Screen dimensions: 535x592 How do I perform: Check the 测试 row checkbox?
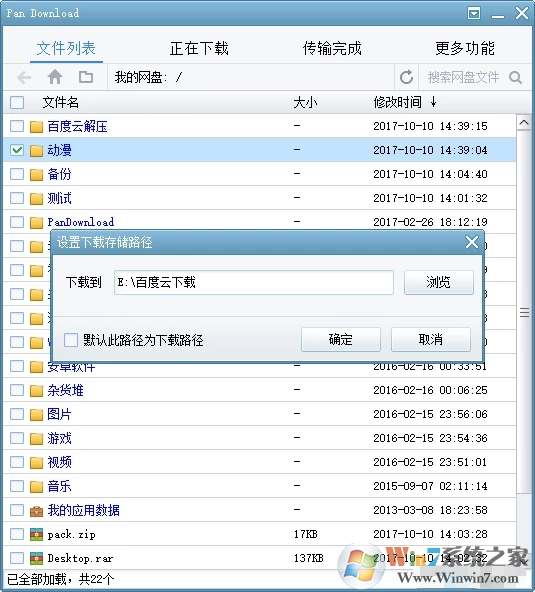tap(17, 198)
